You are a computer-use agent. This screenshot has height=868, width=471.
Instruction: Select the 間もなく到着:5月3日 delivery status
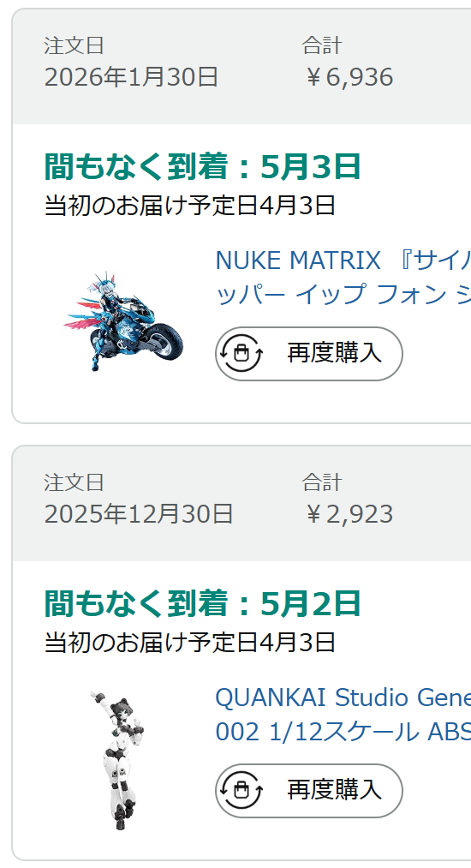203,166
